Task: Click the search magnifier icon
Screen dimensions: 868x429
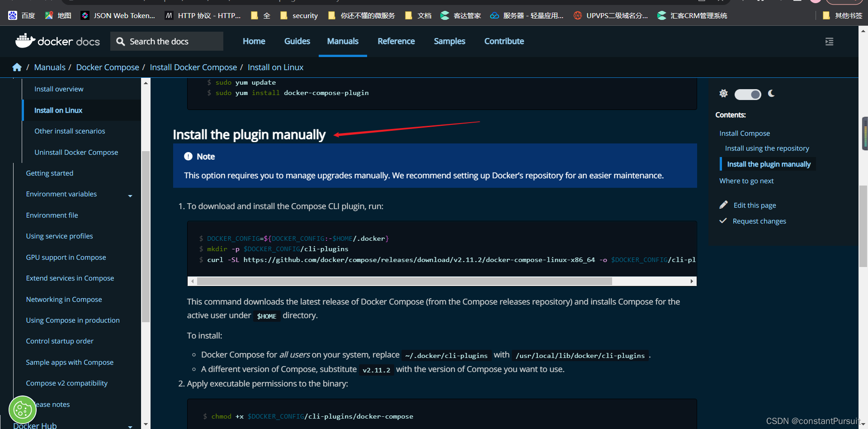Action: pyautogui.click(x=120, y=42)
